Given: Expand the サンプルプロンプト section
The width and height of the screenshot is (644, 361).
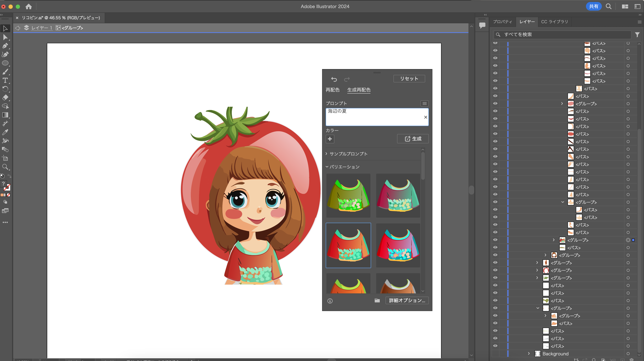Looking at the screenshot, I should coord(326,154).
